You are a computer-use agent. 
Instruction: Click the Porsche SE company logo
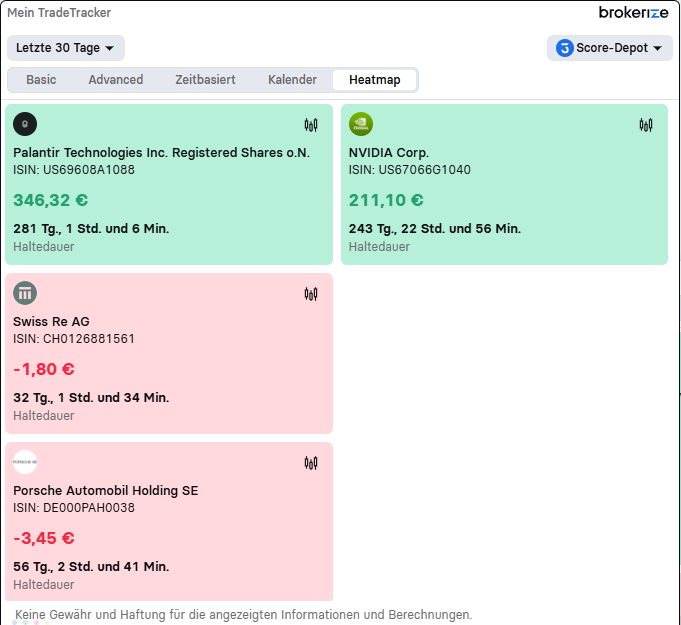click(25, 462)
